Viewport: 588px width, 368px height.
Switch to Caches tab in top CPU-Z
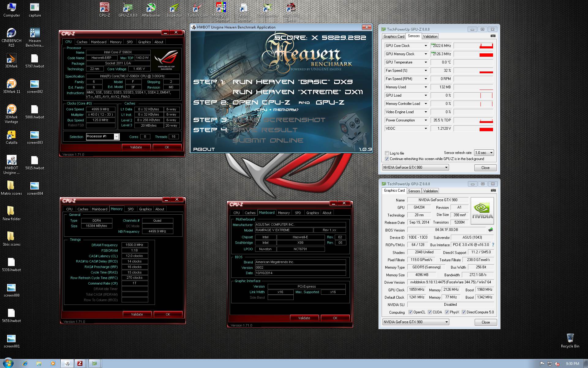pos(82,42)
